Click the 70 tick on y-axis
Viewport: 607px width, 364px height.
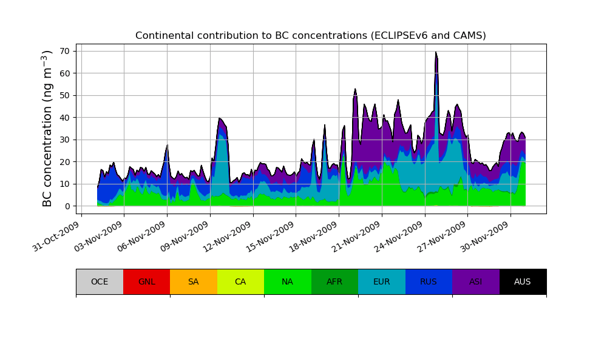point(66,51)
